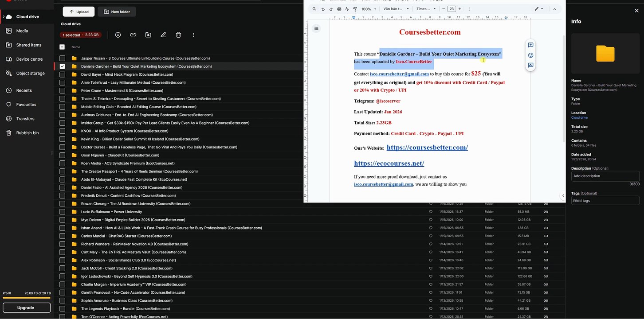Click link icon on Curt Maly row
The height and width of the screenshot is (319, 644).
[546, 252]
